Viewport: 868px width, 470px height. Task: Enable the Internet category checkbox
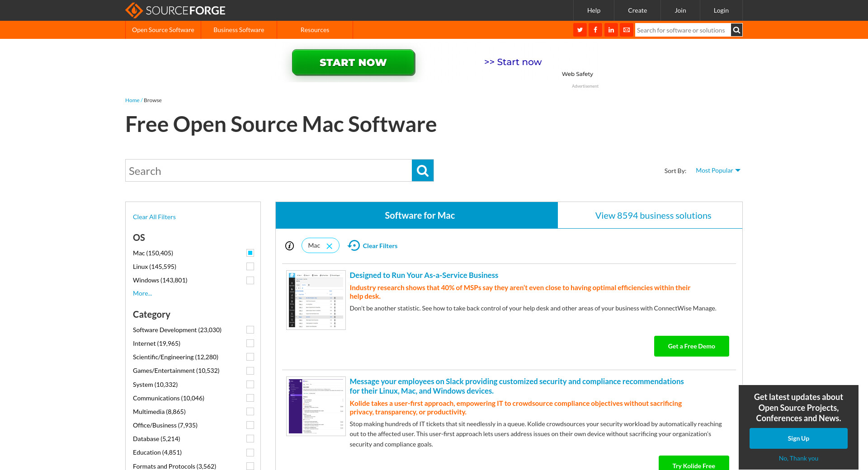pyautogui.click(x=250, y=343)
